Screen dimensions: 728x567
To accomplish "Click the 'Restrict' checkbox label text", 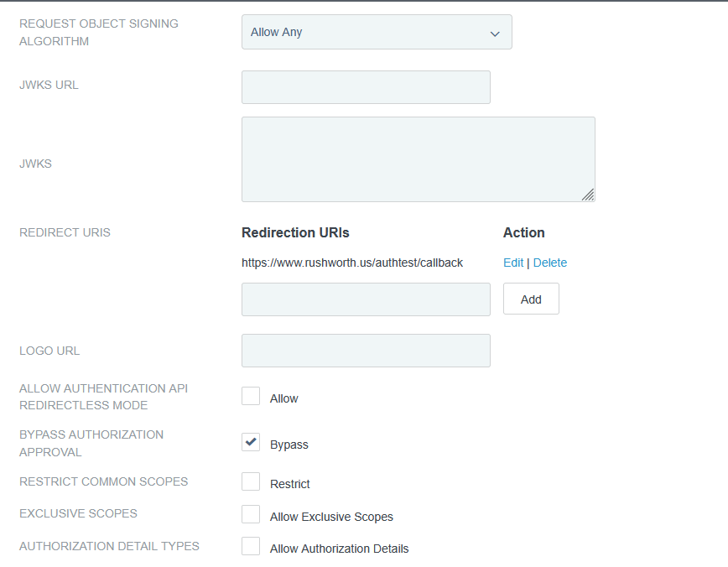I will point(290,484).
